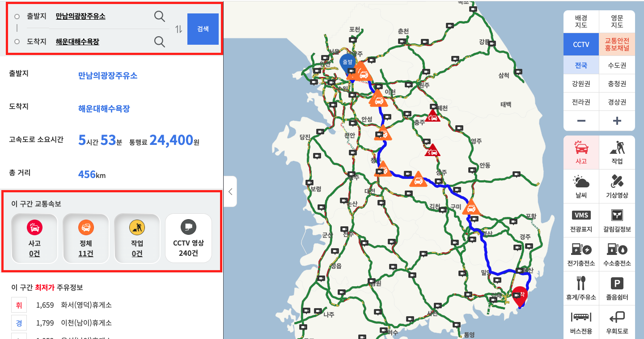Click orange congestion triangle below 안성
The height and width of the screenshot is (339, 644).
383,133
